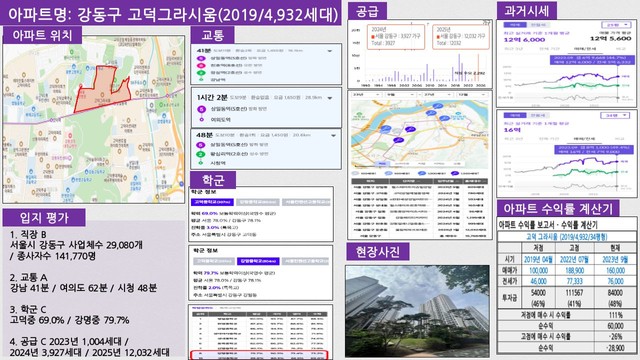
Task: Click the purple line 5 icon in 1시간 2분 route
Action: (x=201, y=109)
